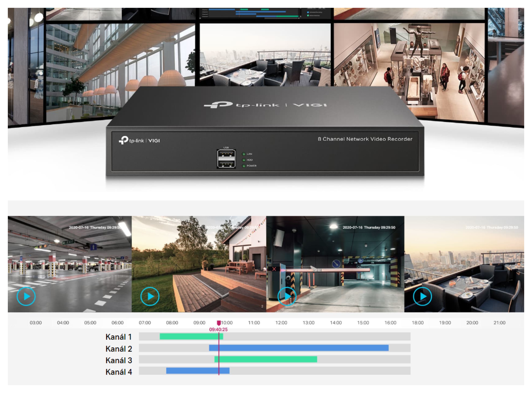Click the Kanál 1 label
The width and height of the screenshot is (532, 393).
[118, 337]
